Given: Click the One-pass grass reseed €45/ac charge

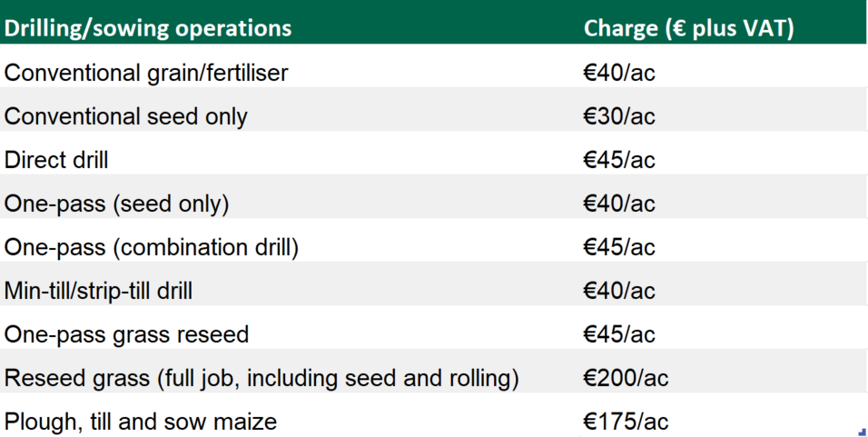Looking at the screenshot, I should [619, 334].
